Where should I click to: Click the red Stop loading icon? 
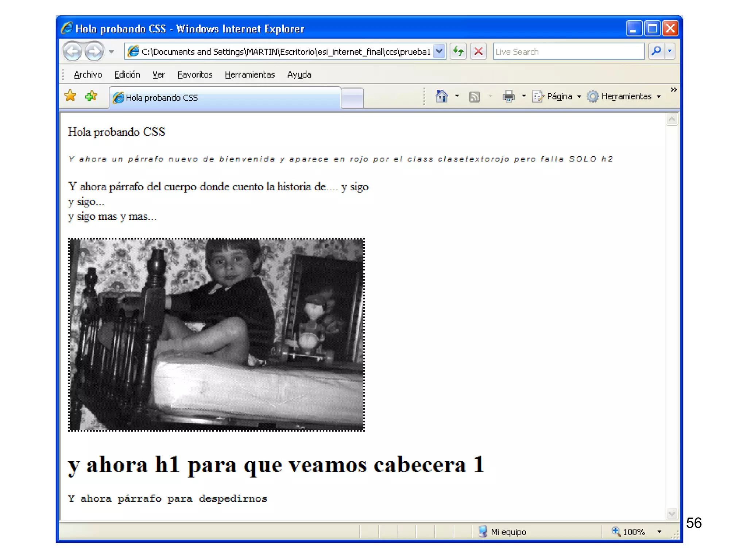click(x=478, y=51)
